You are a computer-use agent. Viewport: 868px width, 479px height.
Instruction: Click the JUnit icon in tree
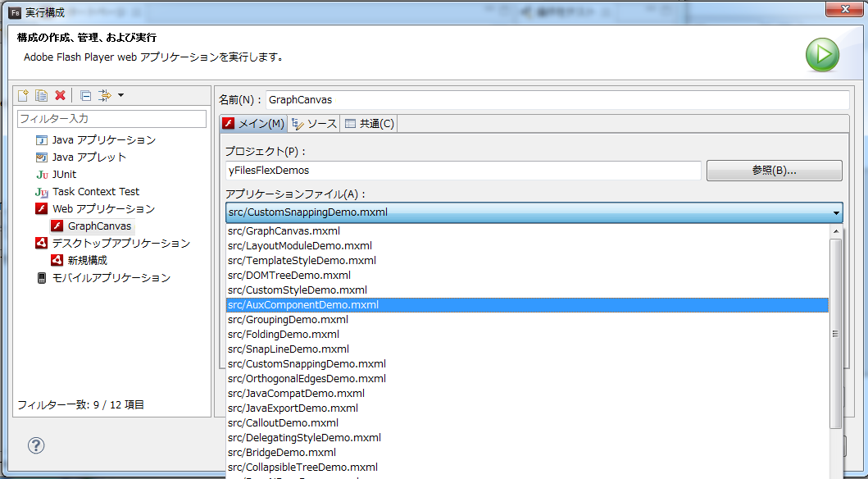[42, 175]
